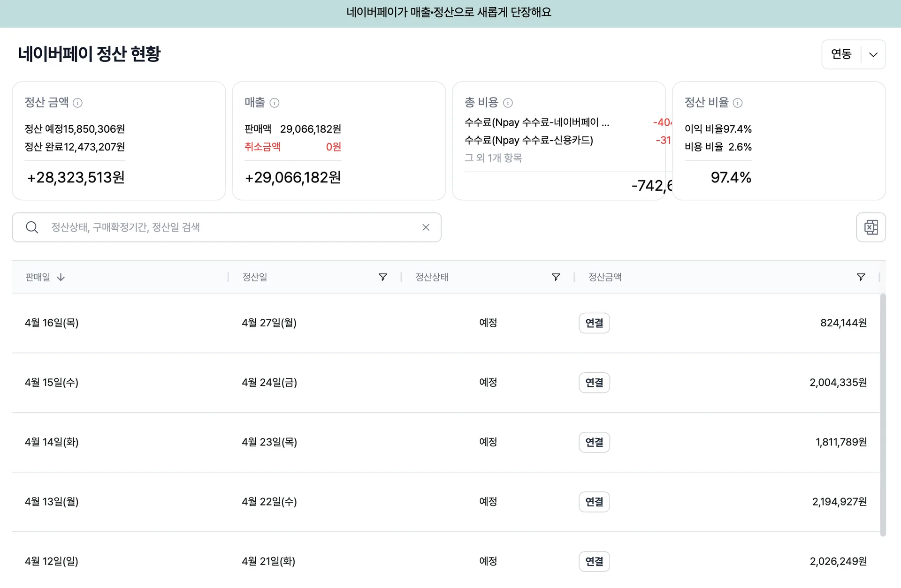Open the 정산금액 column filter

coord(861,277)
